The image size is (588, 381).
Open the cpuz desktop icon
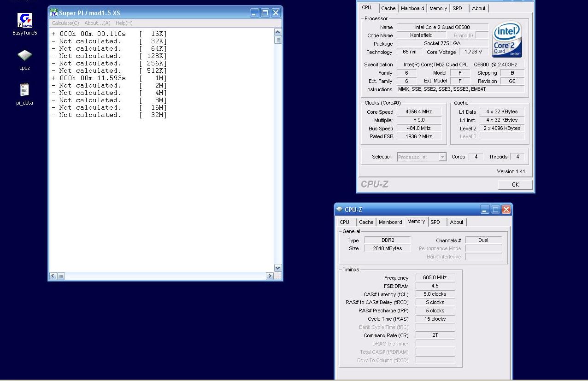25,59
